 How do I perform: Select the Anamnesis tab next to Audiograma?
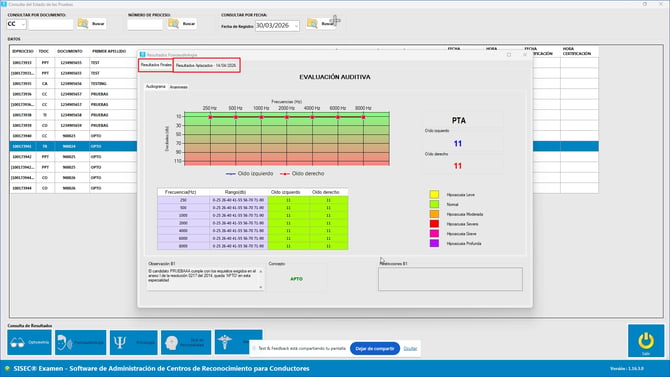pos(179,87)
